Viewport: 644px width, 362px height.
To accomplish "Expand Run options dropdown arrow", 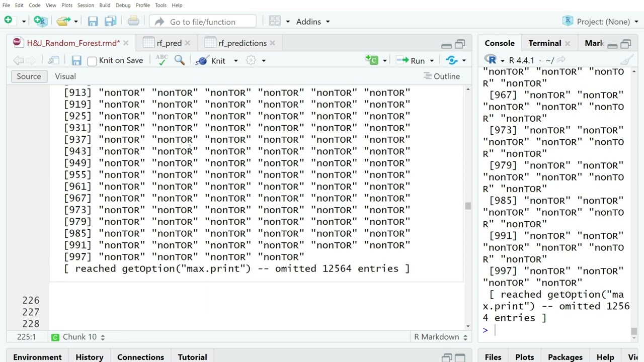I will point(431,61).
